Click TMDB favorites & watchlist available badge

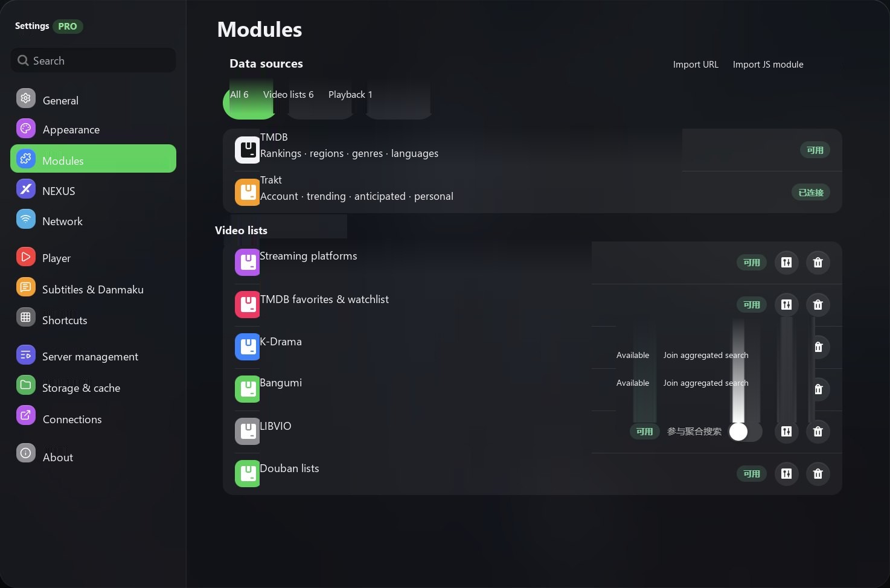pyautogui.click(x=752, y=305)
